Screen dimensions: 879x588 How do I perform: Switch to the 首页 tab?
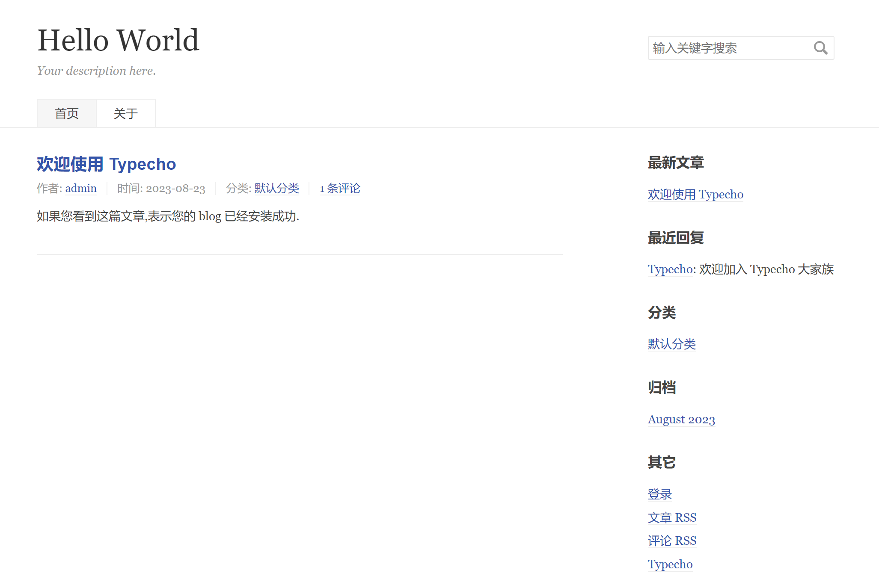[x=66, y=113]
